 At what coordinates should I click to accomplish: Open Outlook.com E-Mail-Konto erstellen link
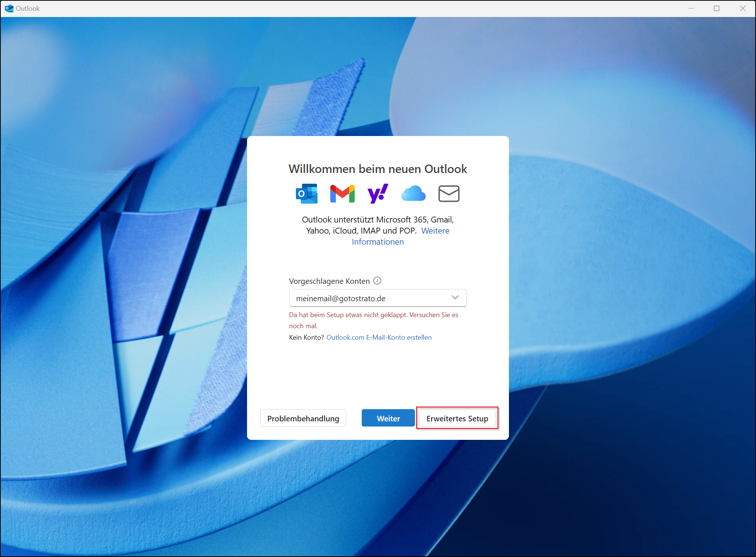[x=379, y=337]
